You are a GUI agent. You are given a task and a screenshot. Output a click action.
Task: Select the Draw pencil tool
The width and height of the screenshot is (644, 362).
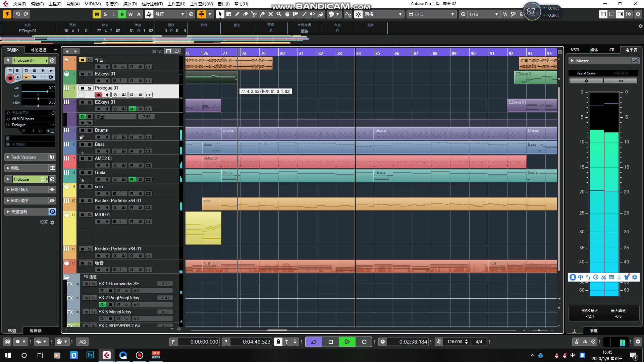tap(237, 14)
